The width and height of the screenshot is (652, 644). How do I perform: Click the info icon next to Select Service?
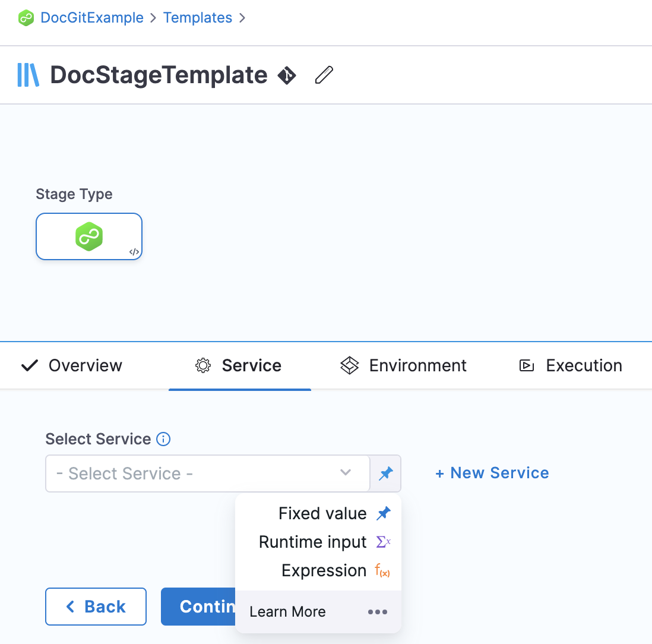click(x=163, y=439)
